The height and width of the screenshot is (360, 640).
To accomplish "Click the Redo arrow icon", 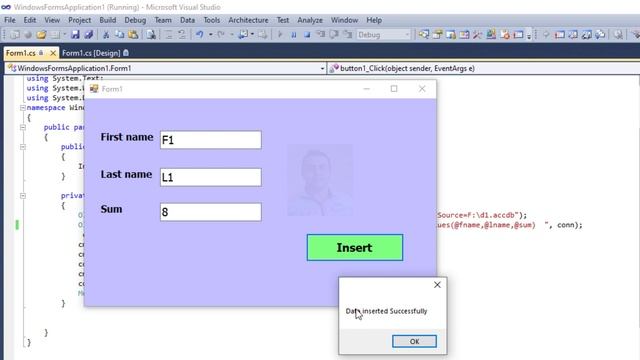I will 221,35.
